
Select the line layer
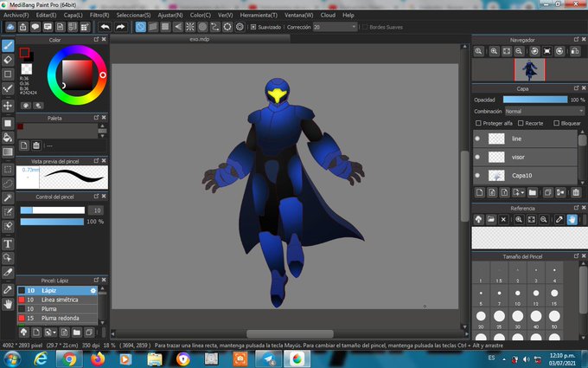coord(525,139)
